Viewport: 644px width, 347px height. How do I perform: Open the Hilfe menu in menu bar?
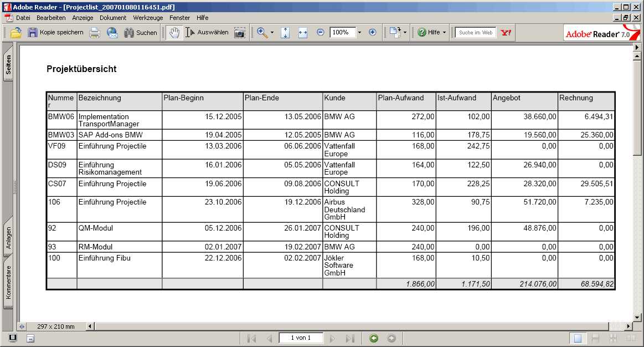(202, 18)
